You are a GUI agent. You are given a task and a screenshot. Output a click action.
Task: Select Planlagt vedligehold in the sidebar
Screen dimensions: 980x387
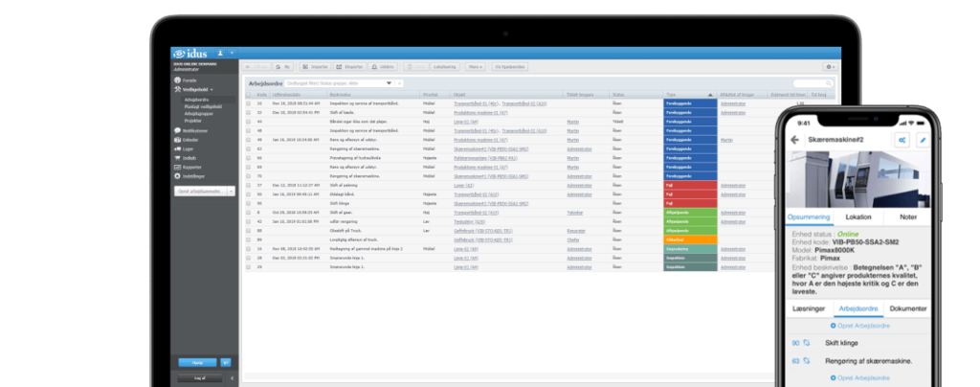[203, 106]
